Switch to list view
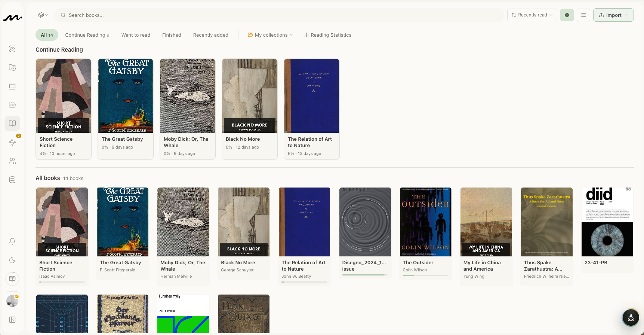 click(x=583, y=15)
